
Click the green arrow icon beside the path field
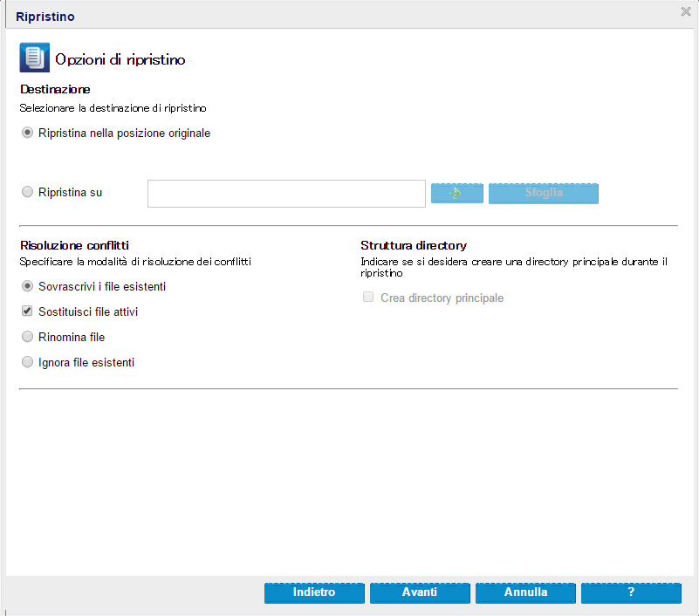pyautogui.click(x=456, y=193)
